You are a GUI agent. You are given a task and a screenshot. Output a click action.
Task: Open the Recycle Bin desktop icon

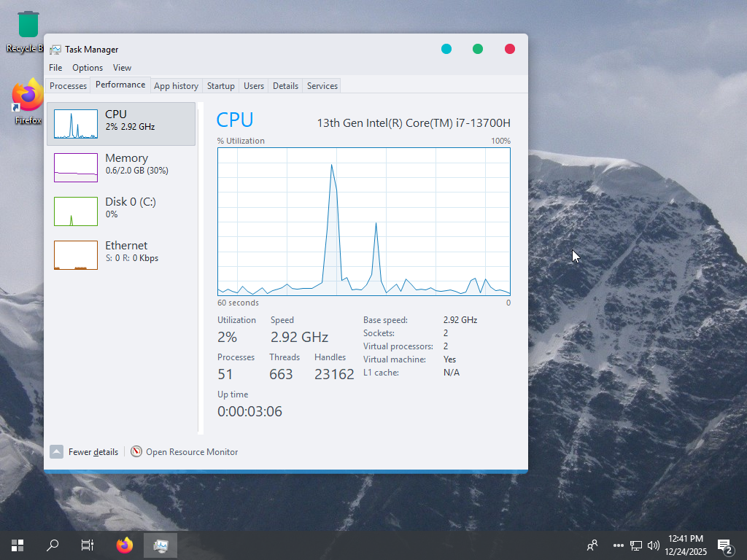28,31
